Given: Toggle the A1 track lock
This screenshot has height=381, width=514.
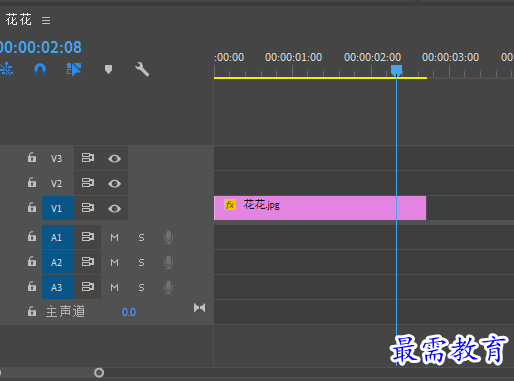Looking at the screenshot, I should [x=32, y=236].
